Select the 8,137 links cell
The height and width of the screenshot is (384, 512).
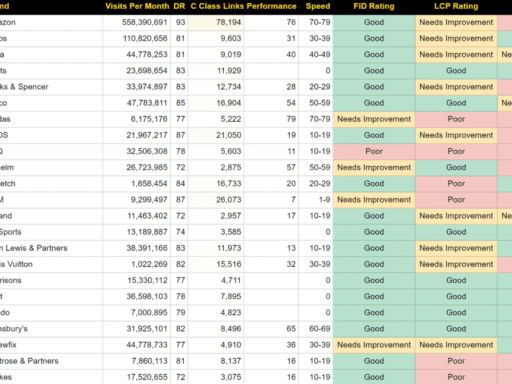click(216, 361)
